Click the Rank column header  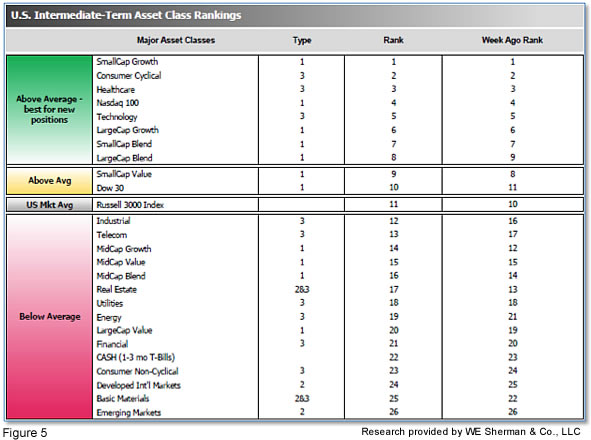393,40
